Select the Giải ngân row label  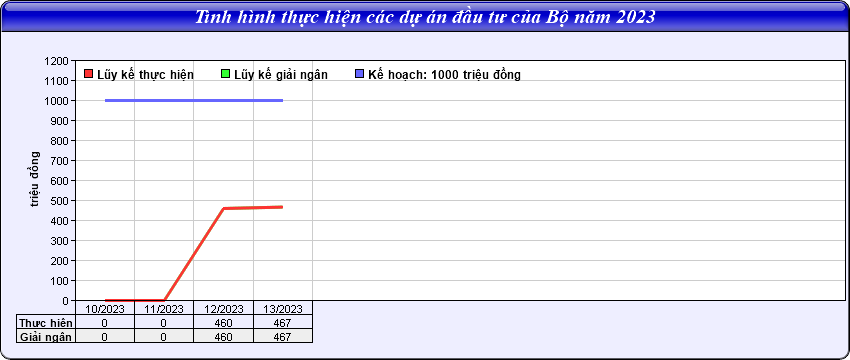[x=46, y=337]
